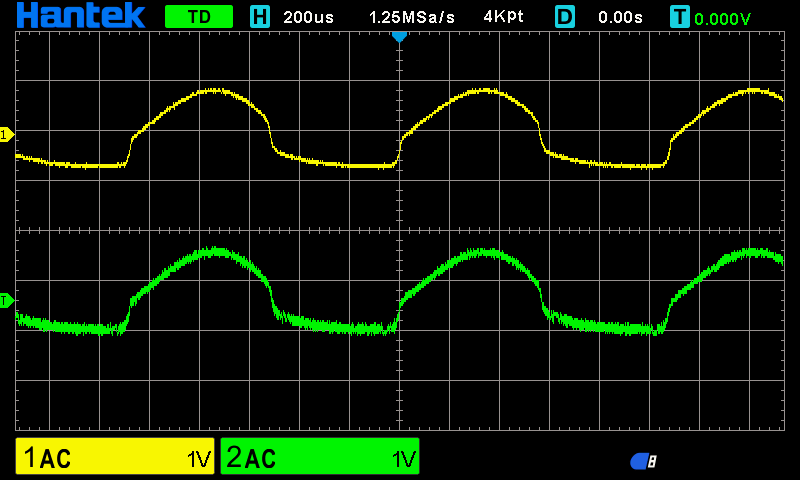The height and width of the screenshot is (480, 800).
Task: Click the 4Kpt memory depth readout
Action: click(503, 17)
